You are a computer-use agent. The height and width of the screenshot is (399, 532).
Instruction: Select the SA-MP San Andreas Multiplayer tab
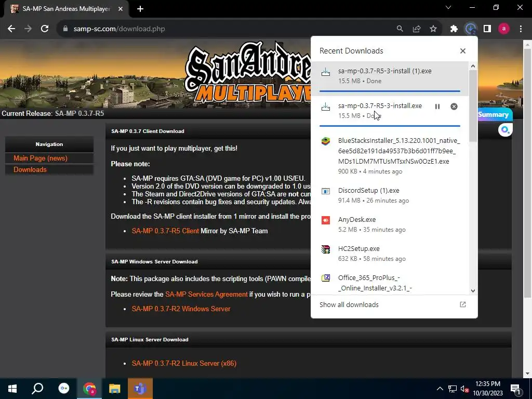tap(66, 9)
